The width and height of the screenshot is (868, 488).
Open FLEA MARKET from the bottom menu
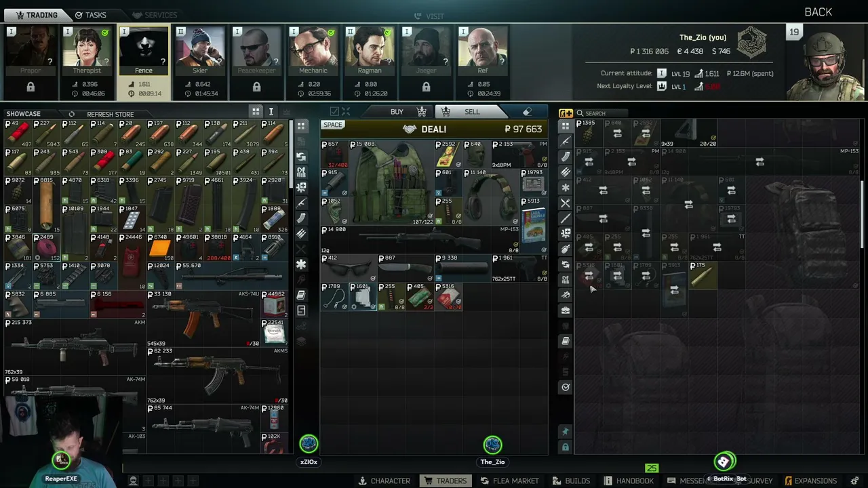click(510, 481)
